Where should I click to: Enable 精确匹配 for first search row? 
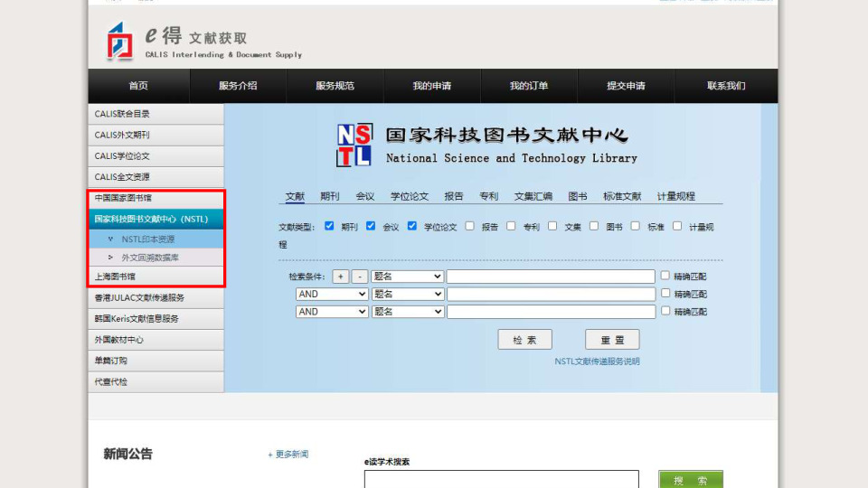[665, 275]
